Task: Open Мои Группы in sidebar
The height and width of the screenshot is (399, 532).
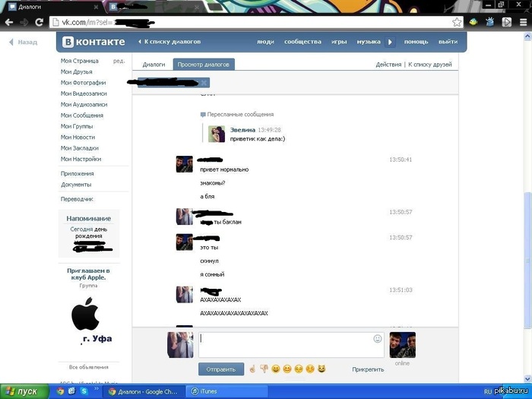Action: click(77, 126)
